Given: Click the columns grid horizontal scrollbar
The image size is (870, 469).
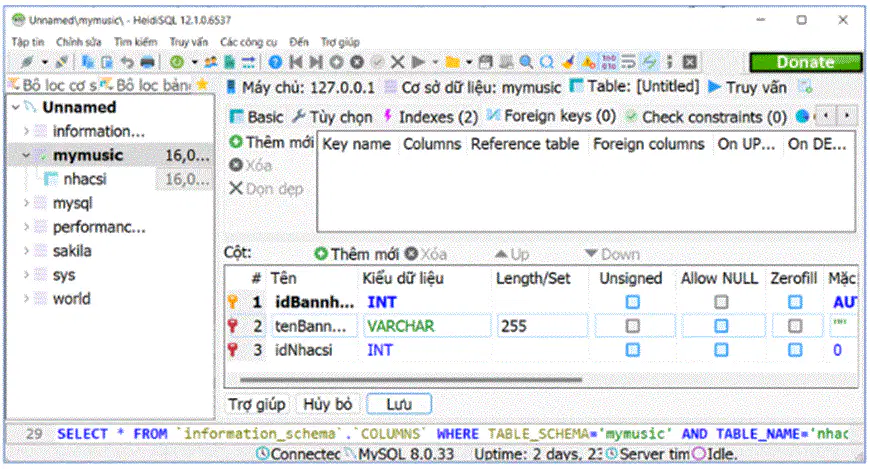Looking at the screenshot, I should pyautogui.click(x=411, y=380).
